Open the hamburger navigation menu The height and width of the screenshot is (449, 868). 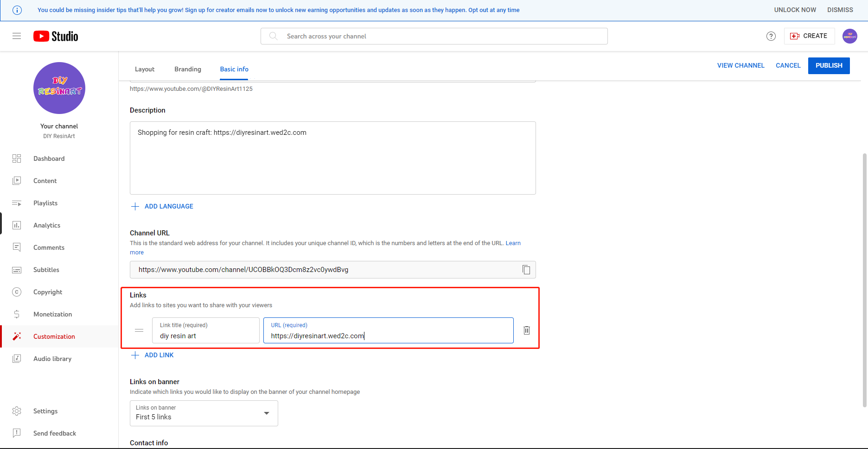(17, 36)
